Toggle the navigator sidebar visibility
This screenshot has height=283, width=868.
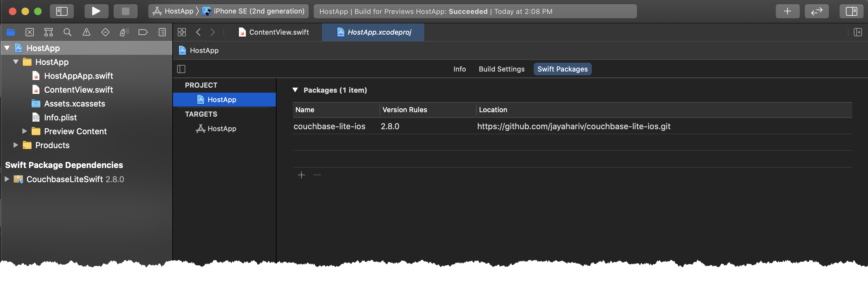pos(62,11)
